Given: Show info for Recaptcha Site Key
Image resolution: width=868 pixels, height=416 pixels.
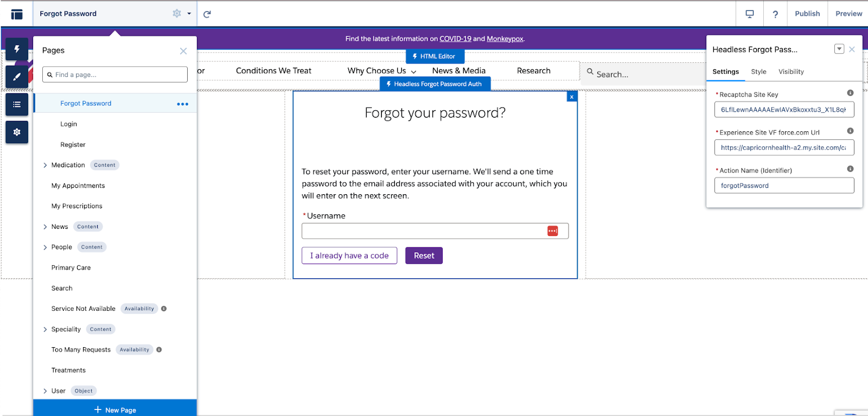Looking at the screenshot, I should [850, 93].
